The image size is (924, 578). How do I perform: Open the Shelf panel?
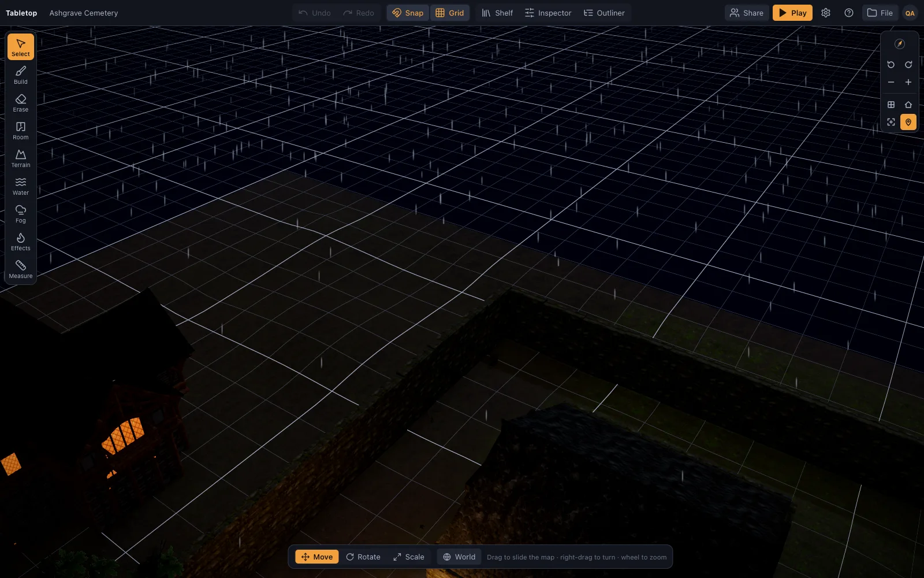[497, 13]
